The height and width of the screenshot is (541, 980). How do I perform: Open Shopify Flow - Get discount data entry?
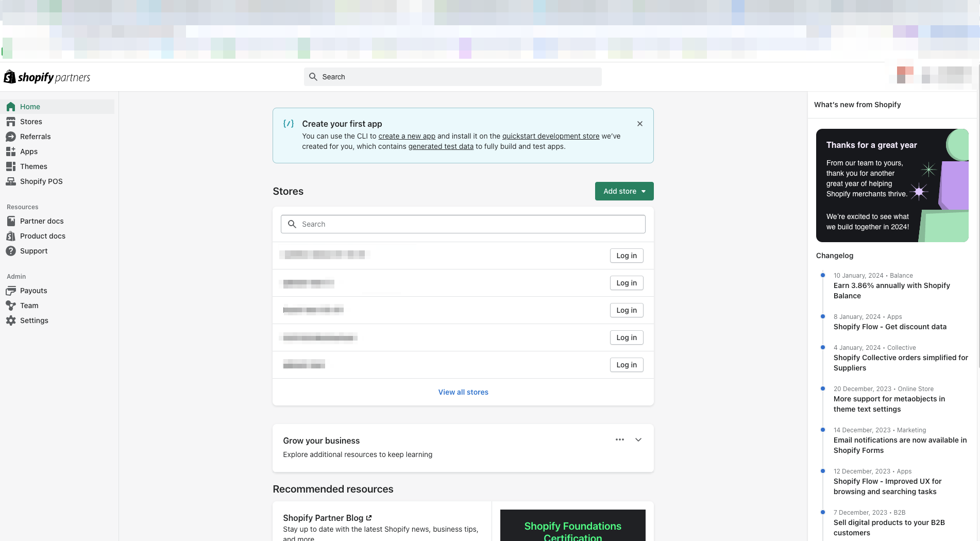pos(890,327)
